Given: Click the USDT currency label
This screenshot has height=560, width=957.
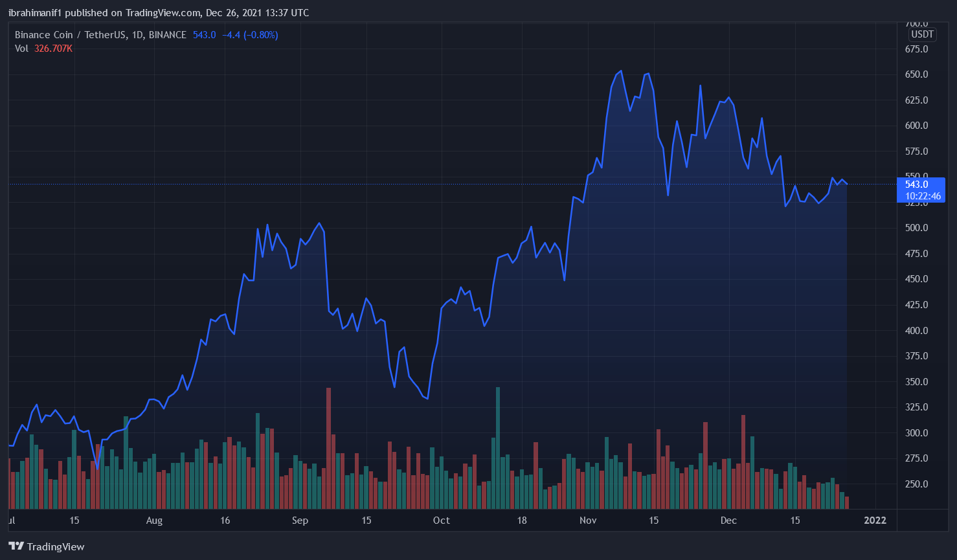Looking at the screenshot, I should coord(923,34).
